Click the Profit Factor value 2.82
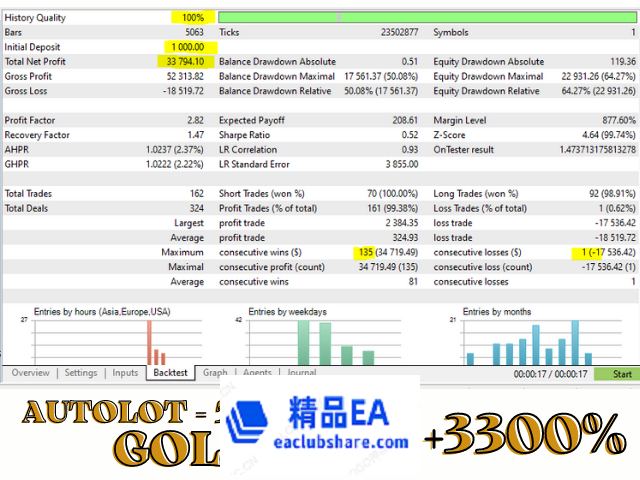Viewport: 640px width, 480px height. coord(196,120)
